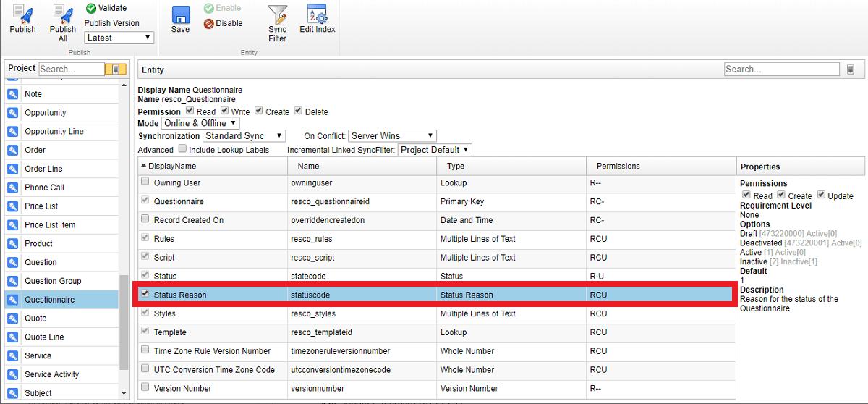Screen dimensions: 868x404
Task: Select the Quote Line entity
Action: pos(61,337)
